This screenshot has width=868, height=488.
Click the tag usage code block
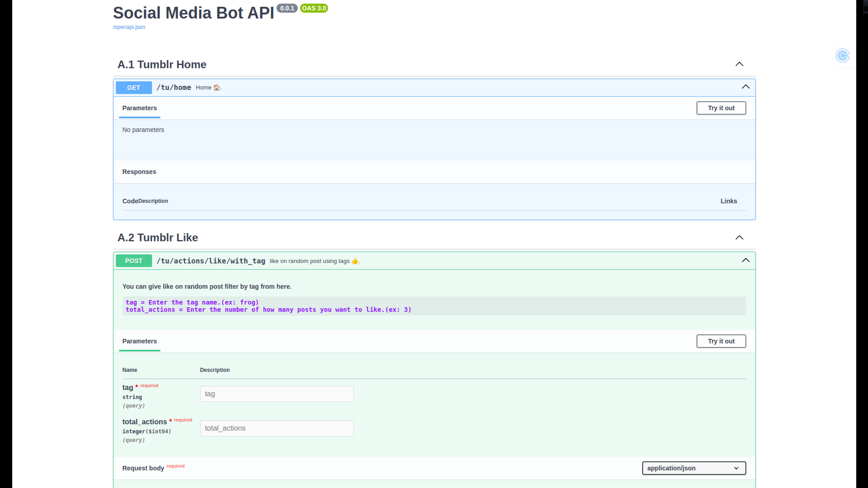(434, 306)
